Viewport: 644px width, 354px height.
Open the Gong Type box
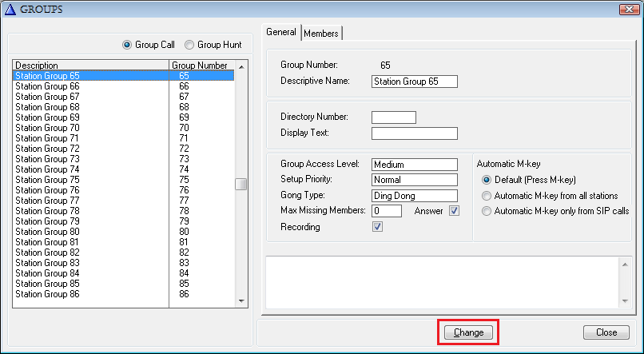coord(415,196)
